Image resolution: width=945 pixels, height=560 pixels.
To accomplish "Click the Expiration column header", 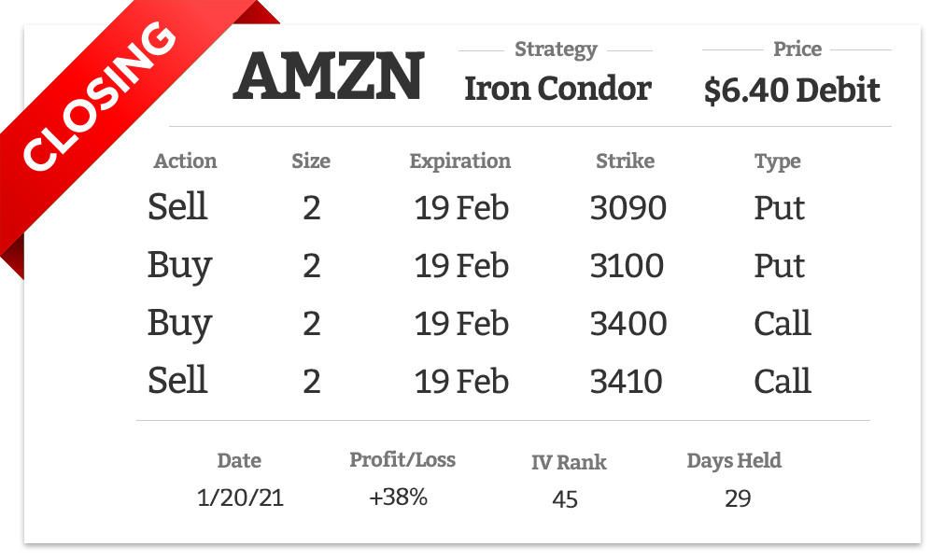I will pyautogui.click(x=459, y=161).
